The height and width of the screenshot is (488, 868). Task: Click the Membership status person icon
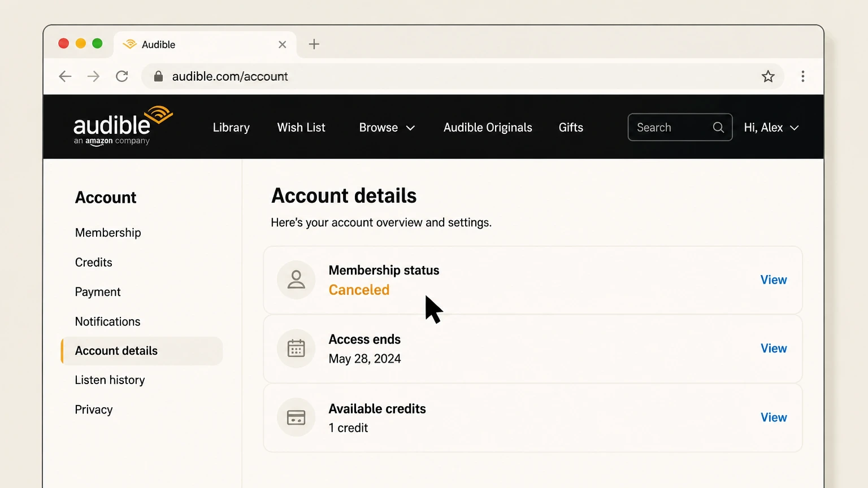point(296,280)
